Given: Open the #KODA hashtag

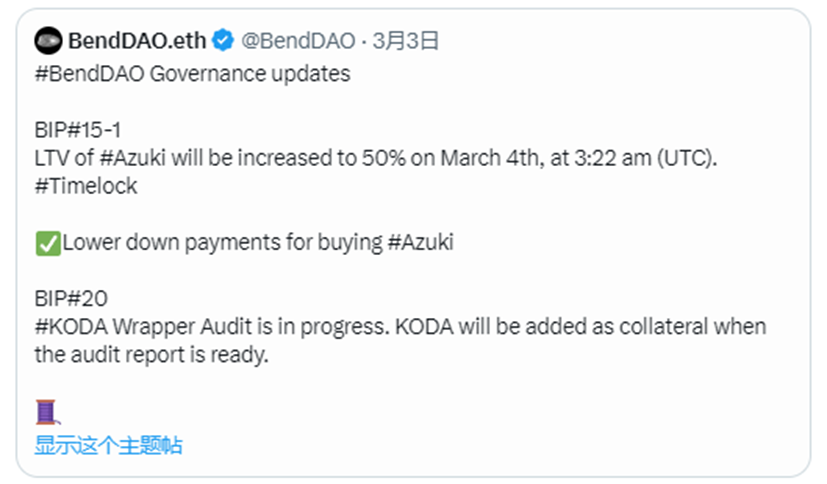Looking at the screenshot, I should pos(71,326).
